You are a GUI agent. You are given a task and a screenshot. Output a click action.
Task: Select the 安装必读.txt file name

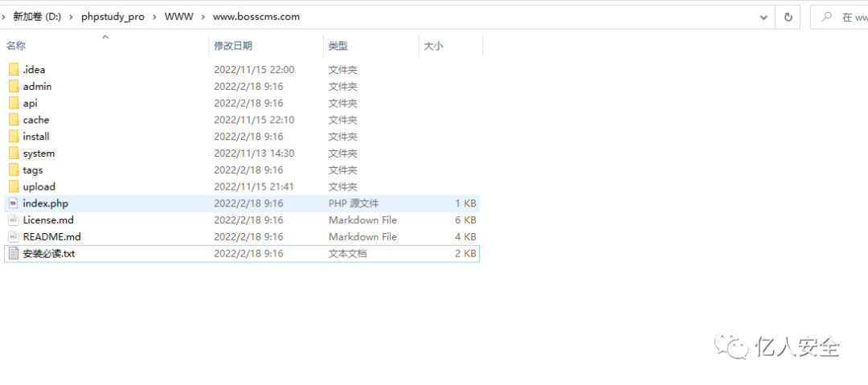(49, 254)
